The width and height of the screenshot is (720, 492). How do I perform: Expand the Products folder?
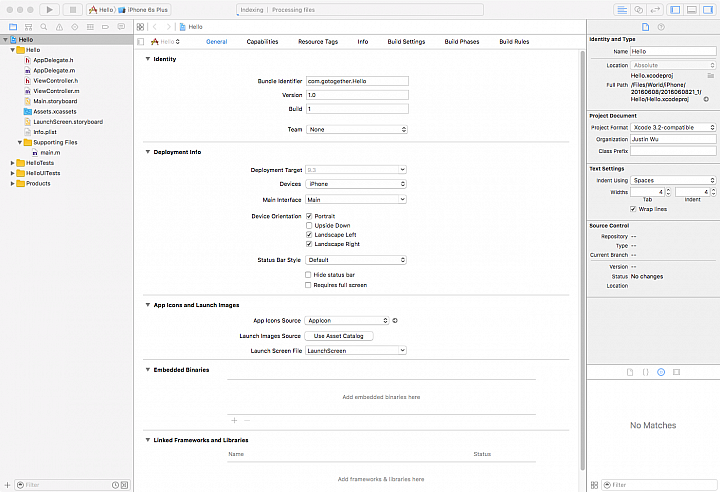click(x=12, y=184)
